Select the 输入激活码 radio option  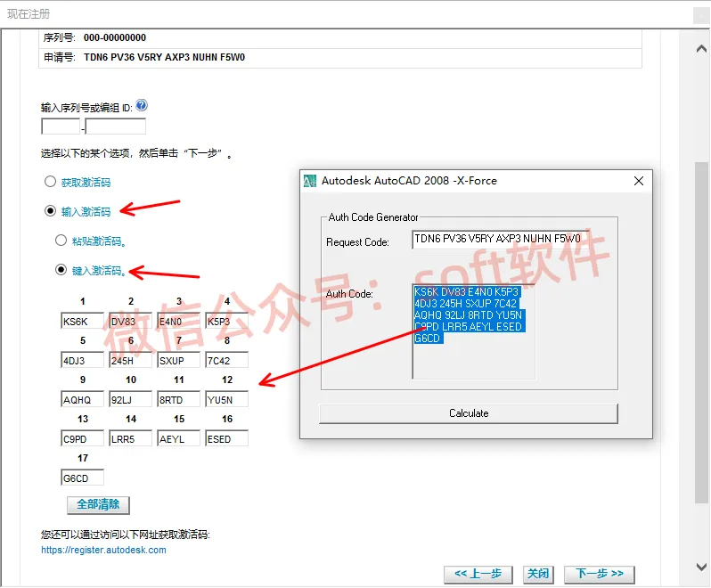pyautogui.click(x=50, y=211)
